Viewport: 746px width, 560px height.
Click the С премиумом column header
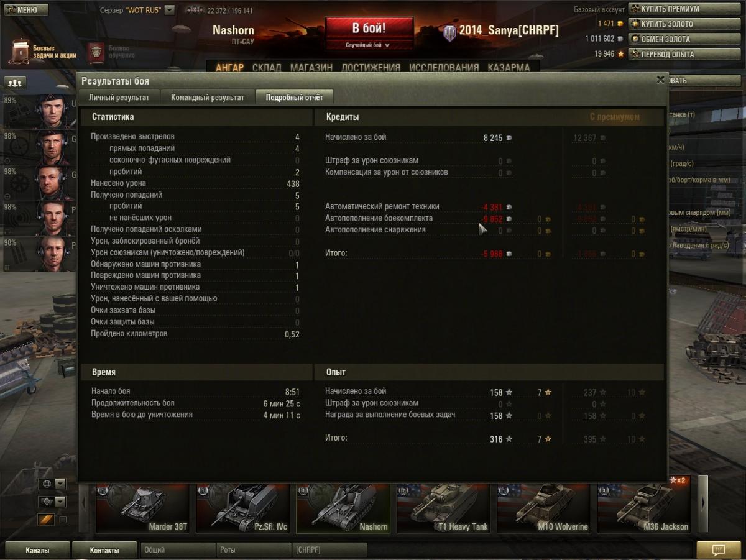[614, 117]
